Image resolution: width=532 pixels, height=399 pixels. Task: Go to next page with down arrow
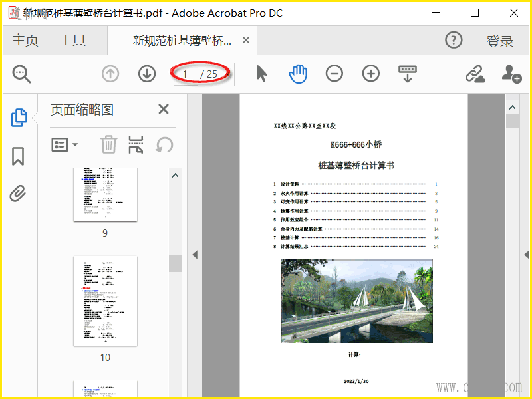click(x=147, y=74)
